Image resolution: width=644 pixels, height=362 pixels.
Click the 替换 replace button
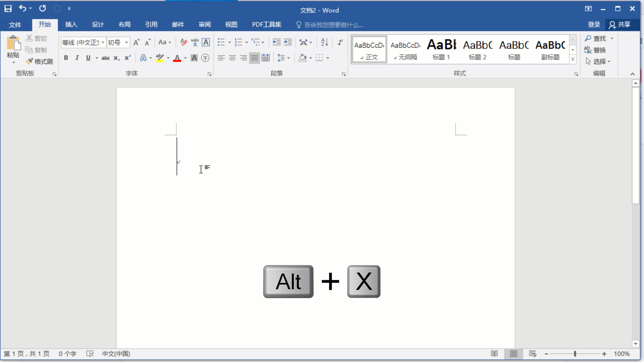595,50
